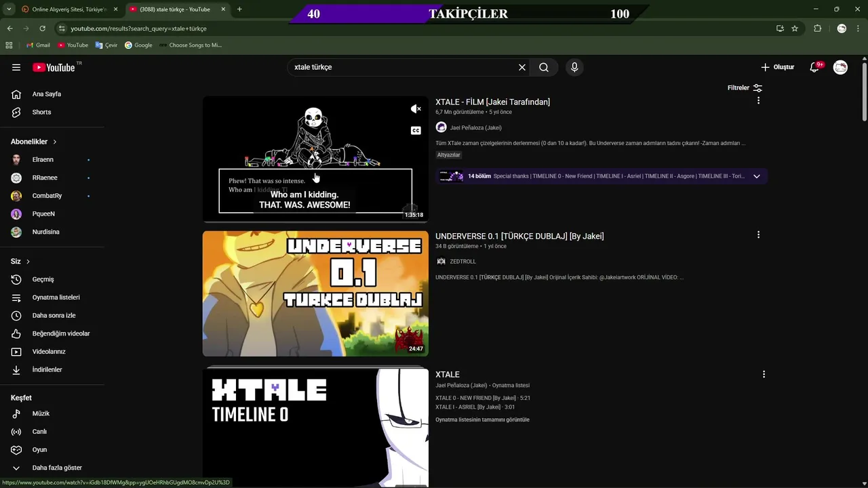Image resolution: width=868 pixels, height=488 pixels.
Task: Open the Chrome three-dot menu
Action: (x=858, y=28)
